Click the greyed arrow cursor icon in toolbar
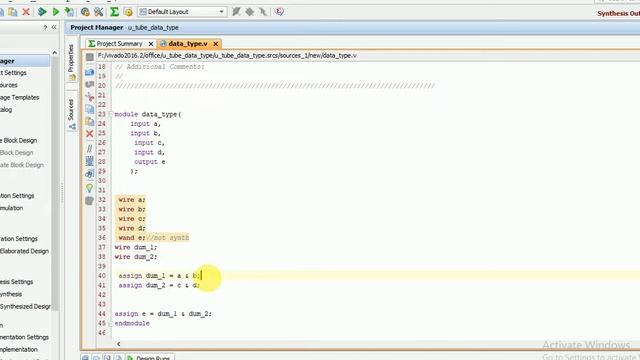640x360 pixels. point(263,12)
